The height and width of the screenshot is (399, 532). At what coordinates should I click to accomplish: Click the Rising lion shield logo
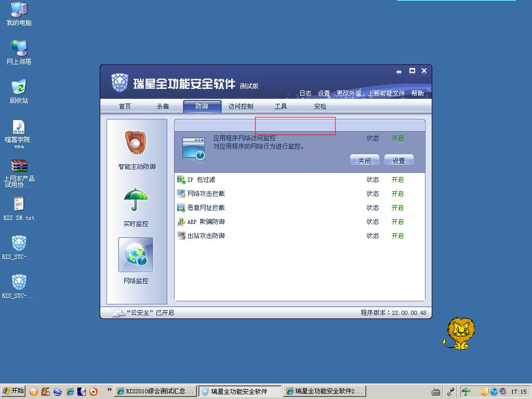tap(120, 83)
